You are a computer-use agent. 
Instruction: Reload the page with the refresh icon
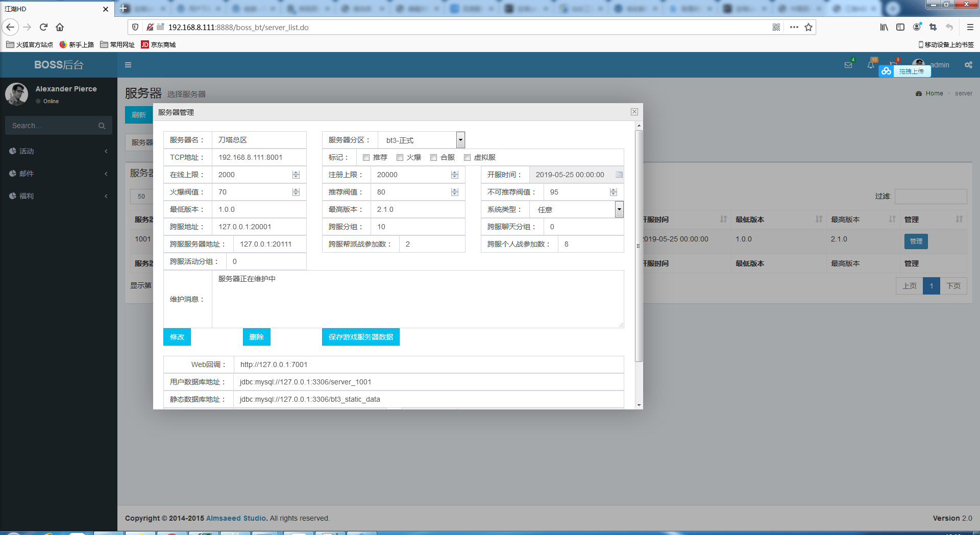[x=43, y=27]
